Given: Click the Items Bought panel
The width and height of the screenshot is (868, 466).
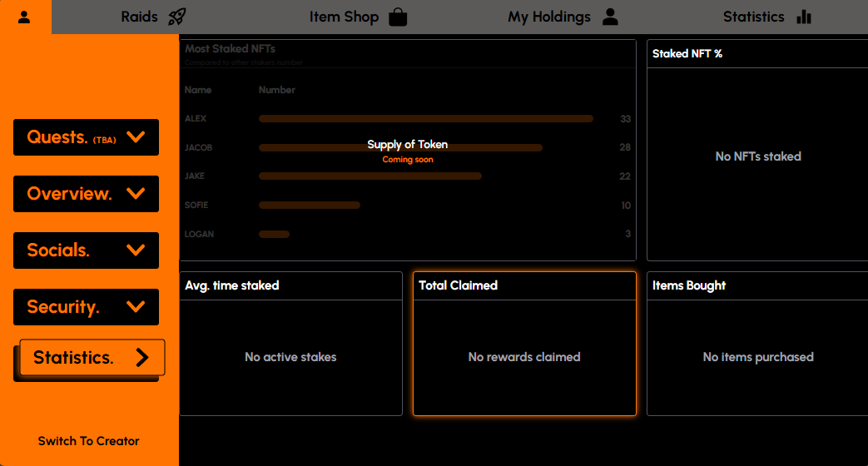Looking at the screenshot, I should pyautogui.click(x=757, y=344).
